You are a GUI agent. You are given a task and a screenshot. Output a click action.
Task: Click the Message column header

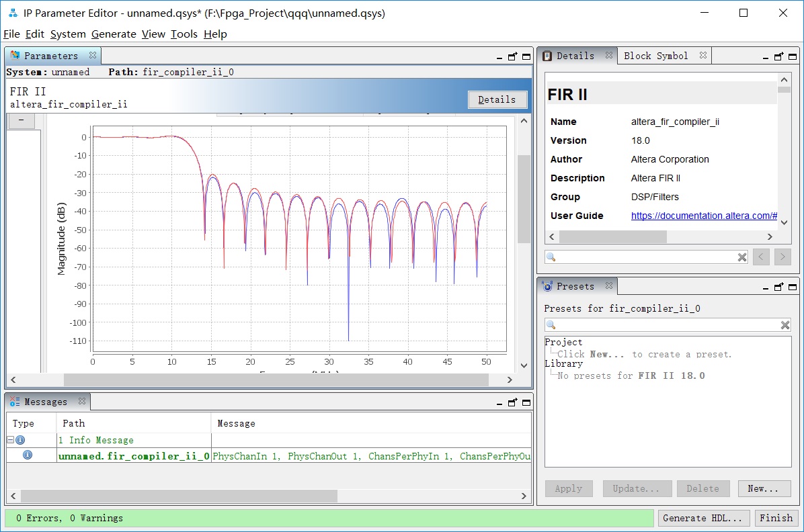point(371,423)
